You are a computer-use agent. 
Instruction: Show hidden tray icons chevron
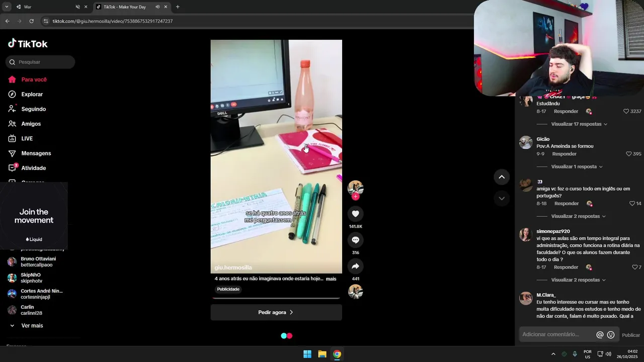click(553, 354)
